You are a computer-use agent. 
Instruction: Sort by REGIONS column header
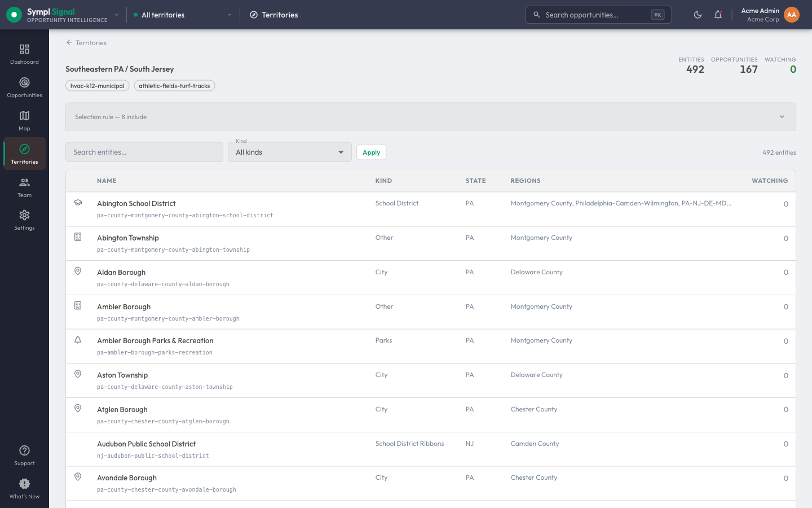pyautogui.click(x=526, y=181)
